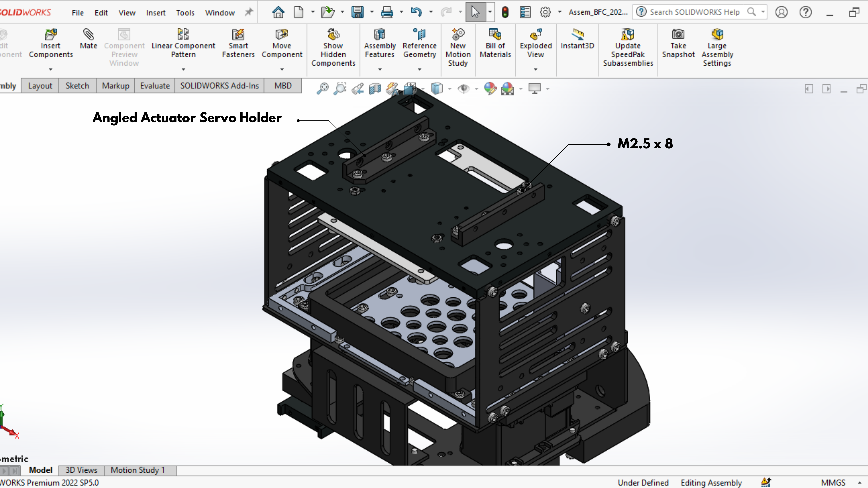868x488 pixels.
Task: Open the 3D Views bottom tab
Action: [x=82, y=470]
